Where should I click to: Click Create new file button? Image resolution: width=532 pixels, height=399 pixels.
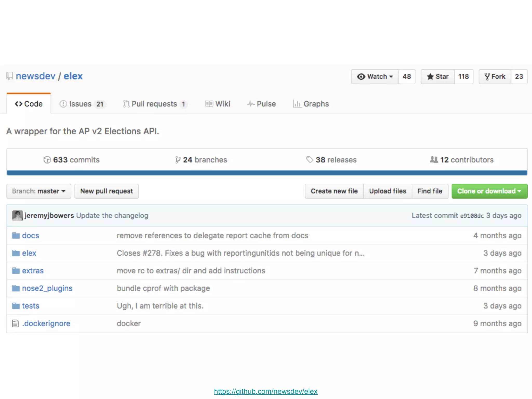[x=334, y=191]
